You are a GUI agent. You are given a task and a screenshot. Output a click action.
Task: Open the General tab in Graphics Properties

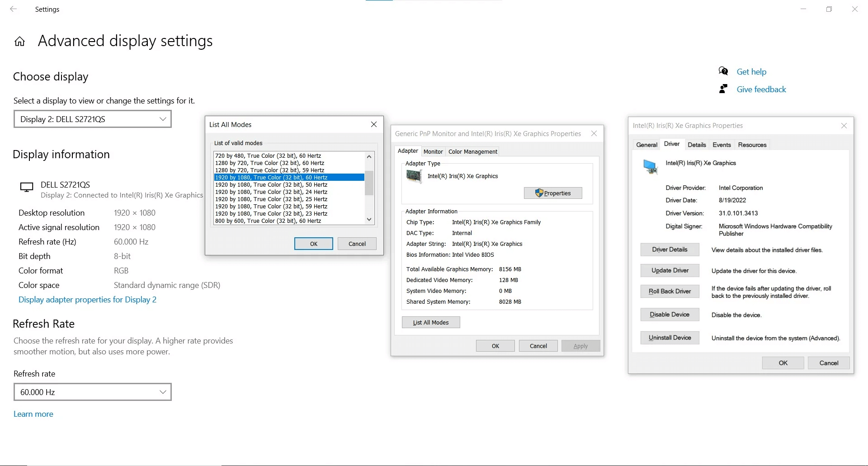tap(646, 145)
